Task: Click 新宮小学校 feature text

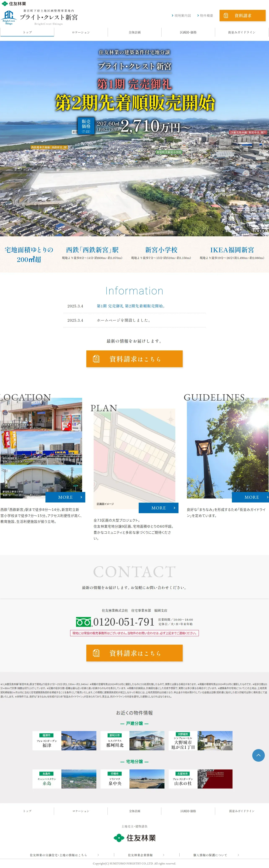Action: click(161, 250)
